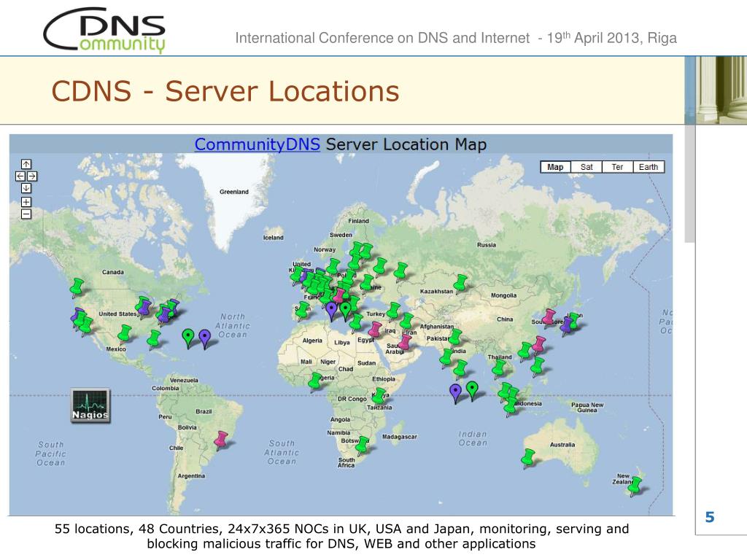Select the magenta pin over South Korea
Screen dimensions: 747x560
pos(549,316)
